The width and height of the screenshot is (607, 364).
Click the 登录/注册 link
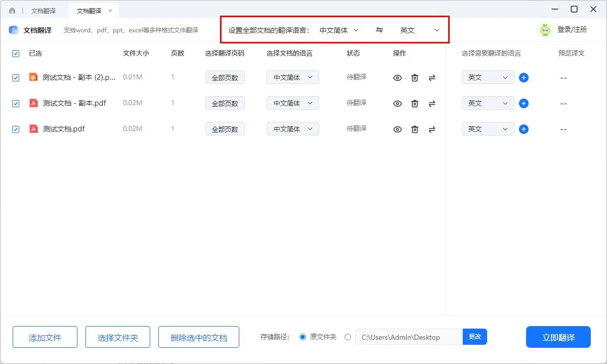[572, 29]
